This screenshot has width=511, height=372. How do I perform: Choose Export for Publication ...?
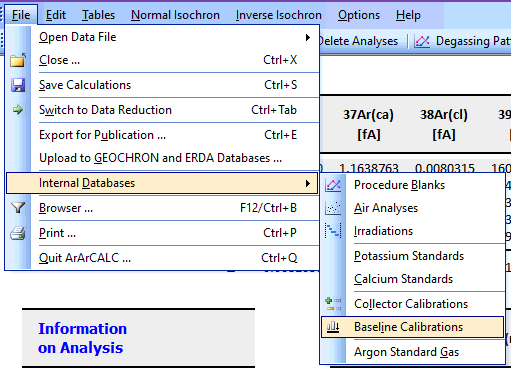click(x=162, y=135)
